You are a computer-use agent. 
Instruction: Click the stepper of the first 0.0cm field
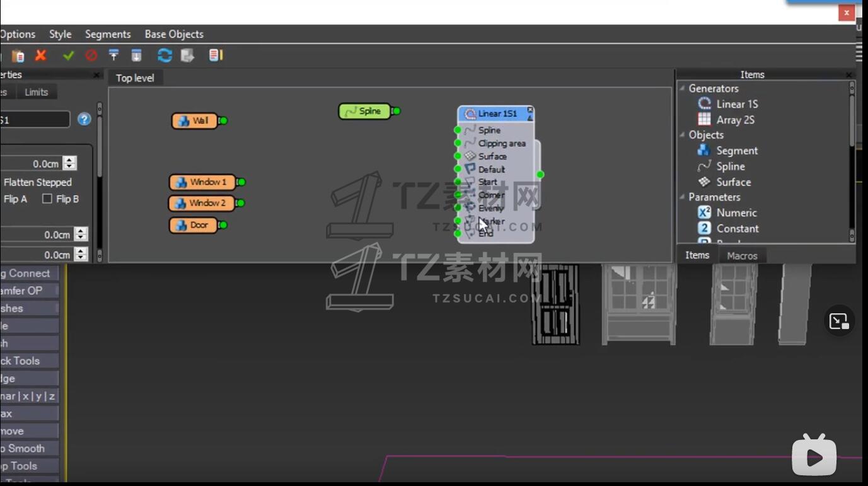[x=70, y=164]
